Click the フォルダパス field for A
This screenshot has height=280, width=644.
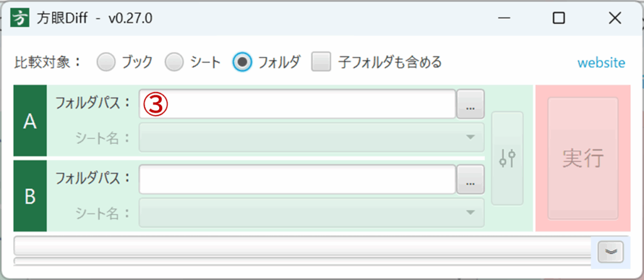pyautogui.click(x=297, y=104)
